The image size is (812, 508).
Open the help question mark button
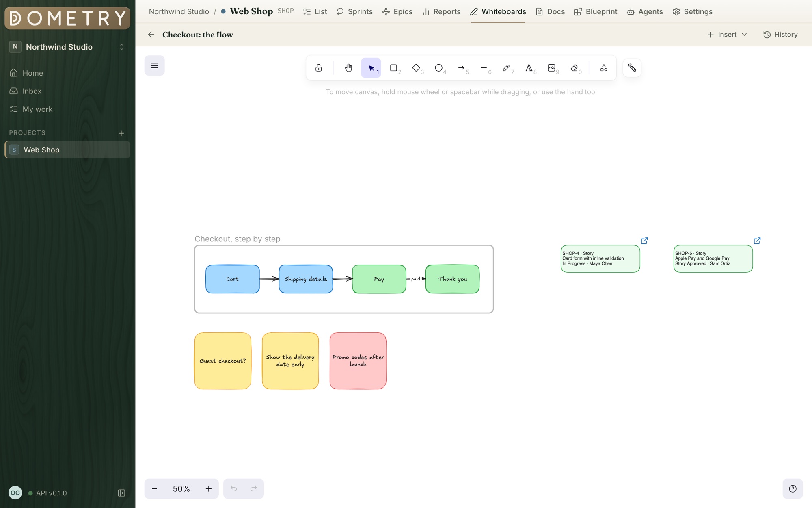793,488
